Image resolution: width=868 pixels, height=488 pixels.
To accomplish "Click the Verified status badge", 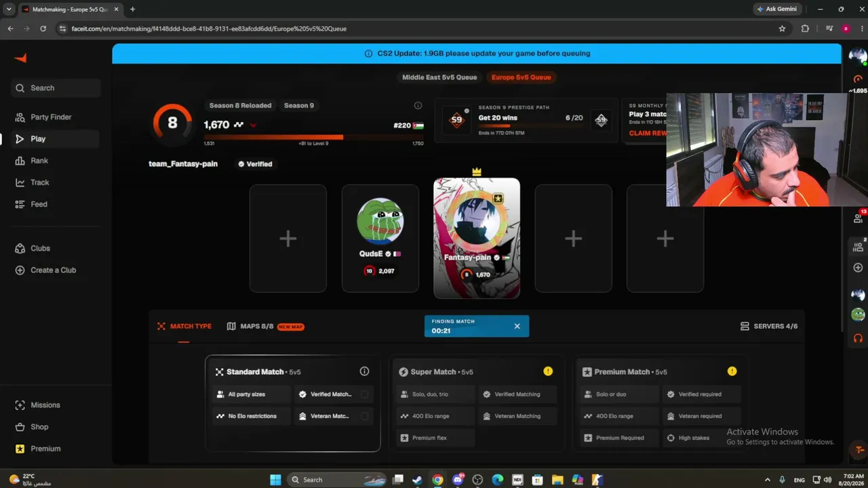I will [x=255, y=164].
